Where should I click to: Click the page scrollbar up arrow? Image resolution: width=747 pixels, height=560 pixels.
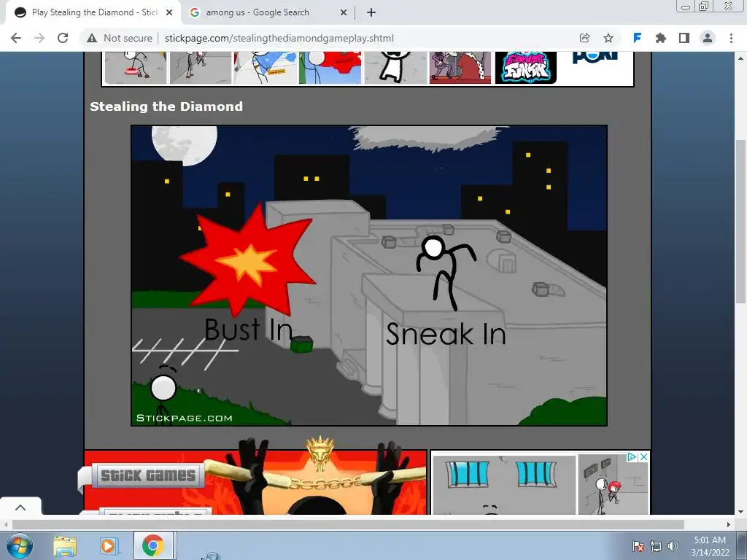point(740,57)
